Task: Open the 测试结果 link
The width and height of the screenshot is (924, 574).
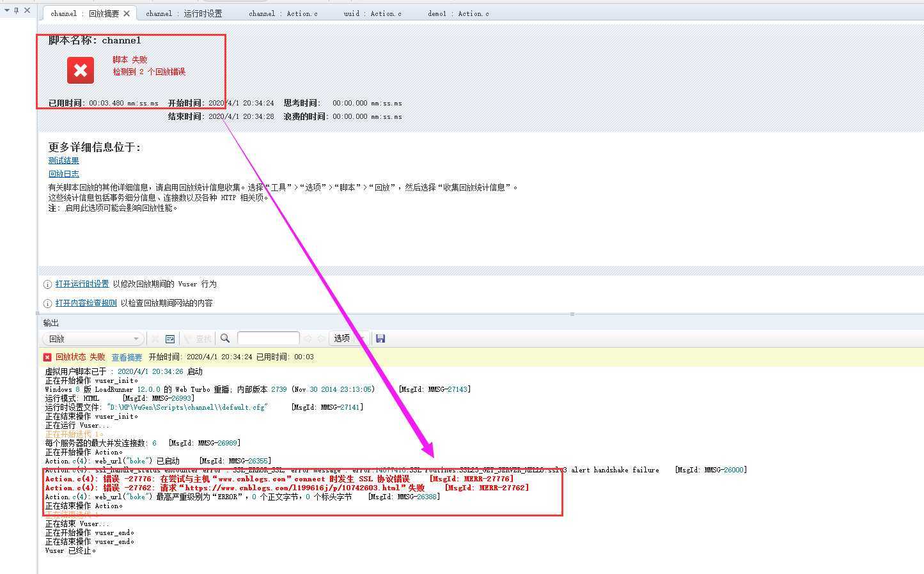Action: tap(63, 160)
